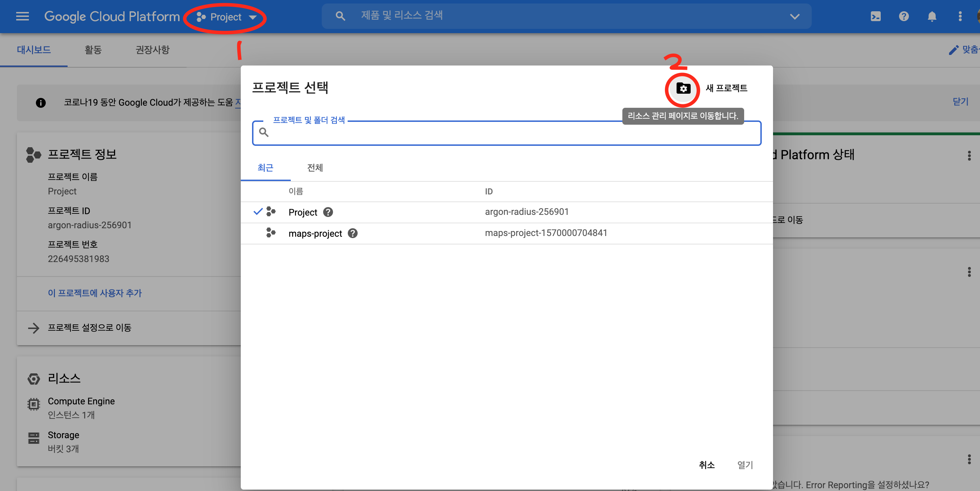Click the project icon beside maps-project
Screen dimensions: 980x491
pos(271,232)
